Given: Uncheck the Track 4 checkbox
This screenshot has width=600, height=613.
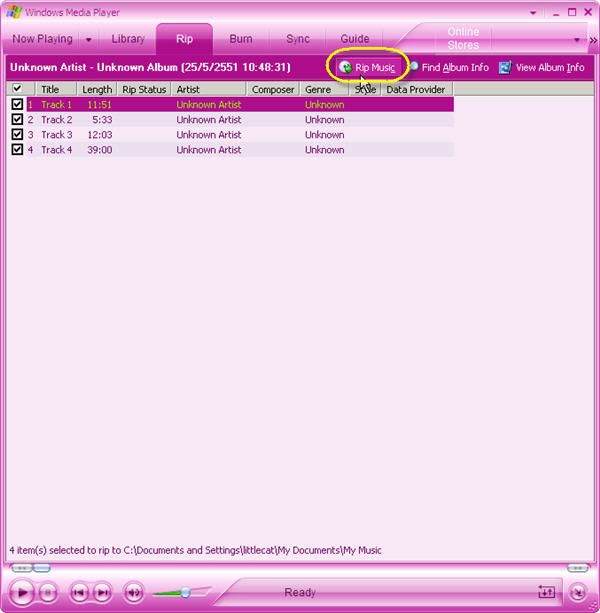Looking at the screenshot, I should pos(17,149).
